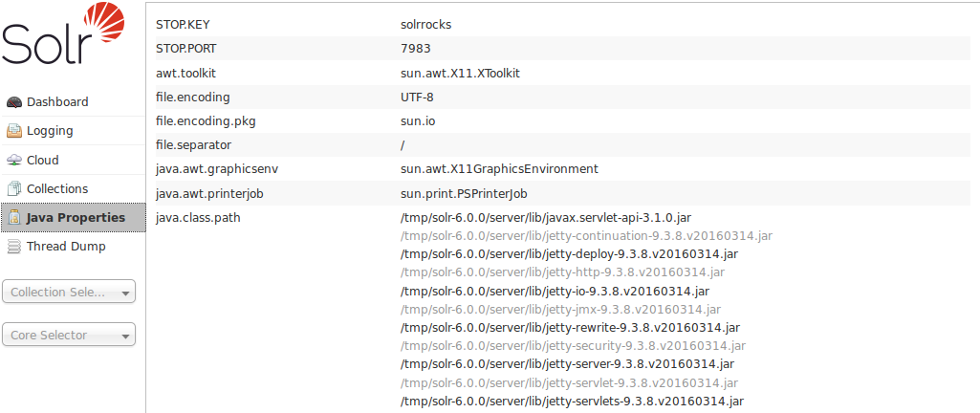
Task: Click the Thread Dump stack icon
Action: coord(14,247)
